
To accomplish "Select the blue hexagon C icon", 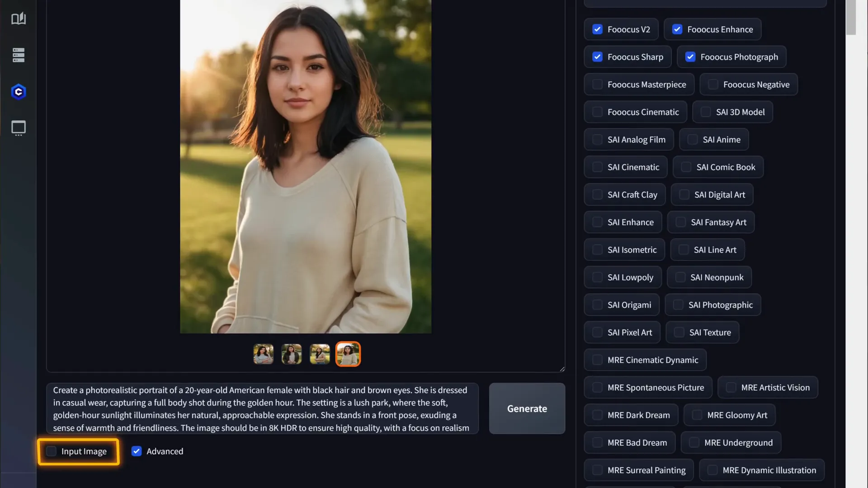I will (x=19, y=92).
